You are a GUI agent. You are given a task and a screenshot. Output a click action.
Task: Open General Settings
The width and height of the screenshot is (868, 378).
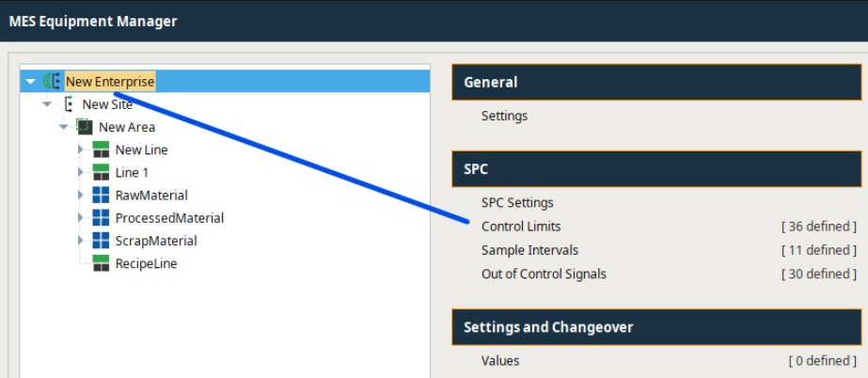point(504,116)
